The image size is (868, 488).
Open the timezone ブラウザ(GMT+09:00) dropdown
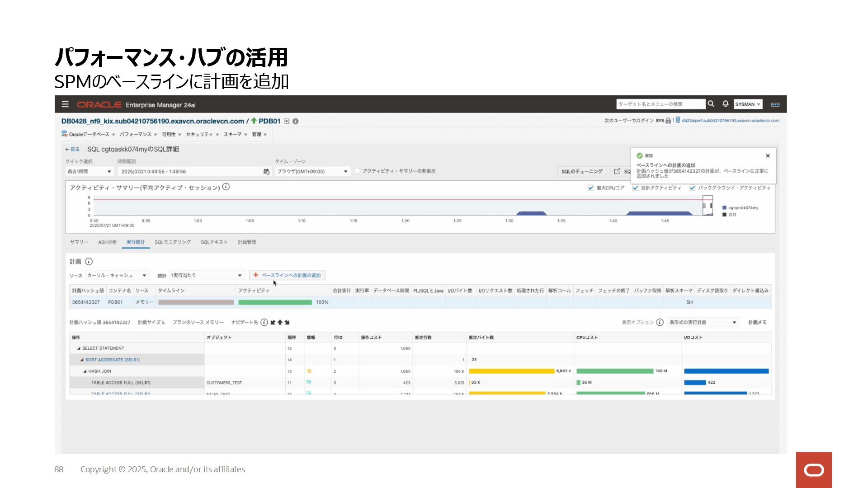click(312, 172)
